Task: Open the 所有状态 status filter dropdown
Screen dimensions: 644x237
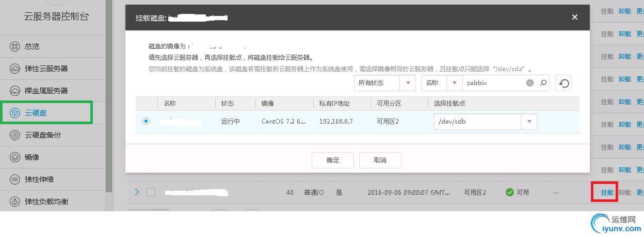Action: pyautogui.click(x=385, y=83)
